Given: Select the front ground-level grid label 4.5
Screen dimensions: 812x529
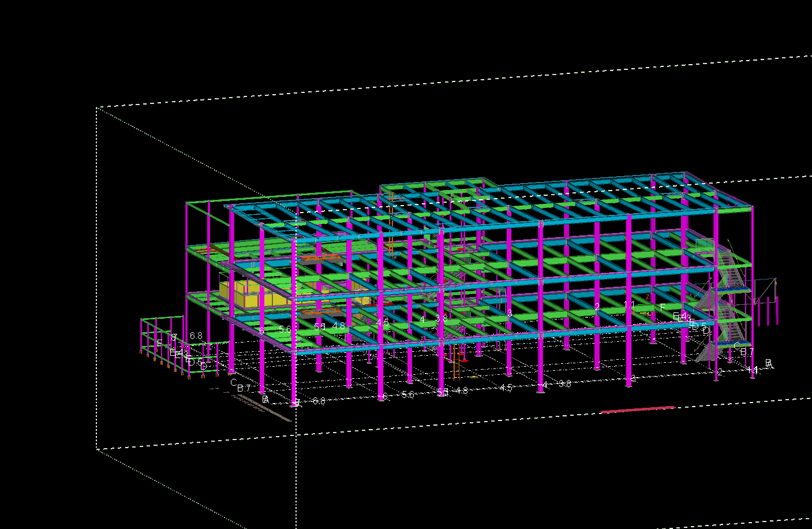Looking at the screenshot, I should coord(506,388).
